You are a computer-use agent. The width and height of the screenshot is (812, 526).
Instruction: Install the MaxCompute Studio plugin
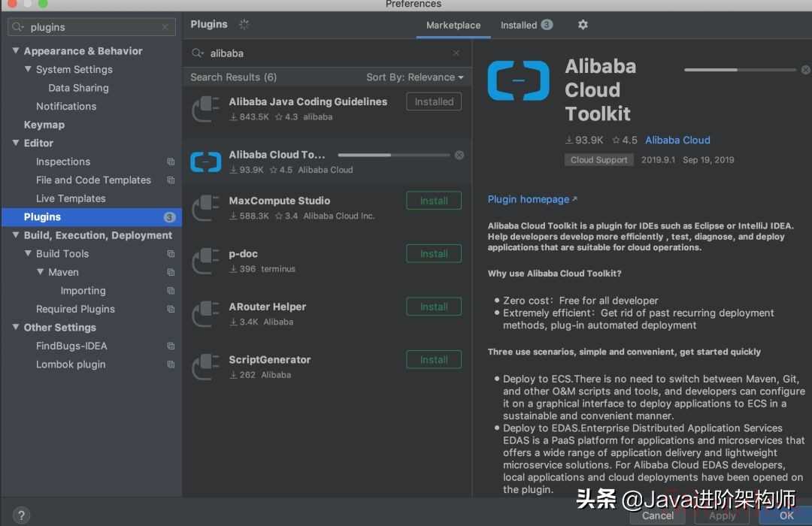click(433, 201)
